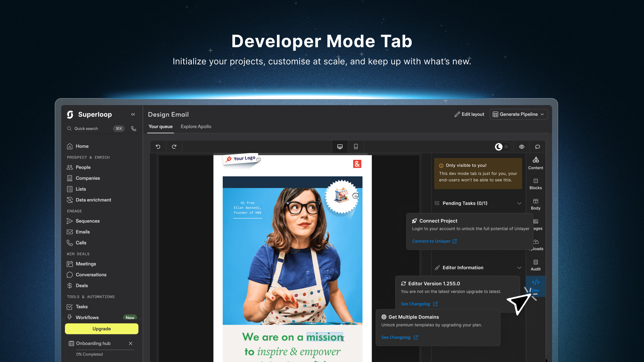
Task: Open the Blocks panel
Action: pos(536,184)
